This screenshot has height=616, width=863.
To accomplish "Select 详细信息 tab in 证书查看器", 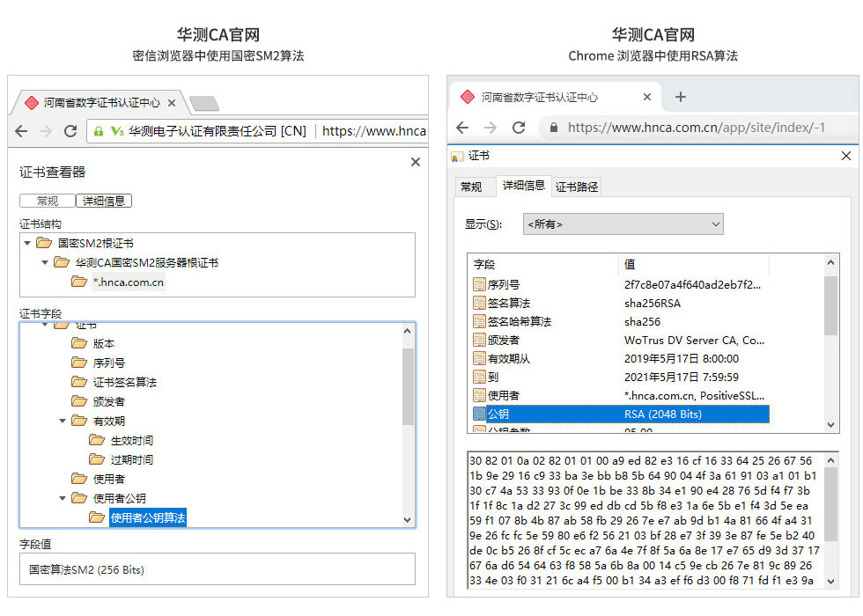I will 104,201.
